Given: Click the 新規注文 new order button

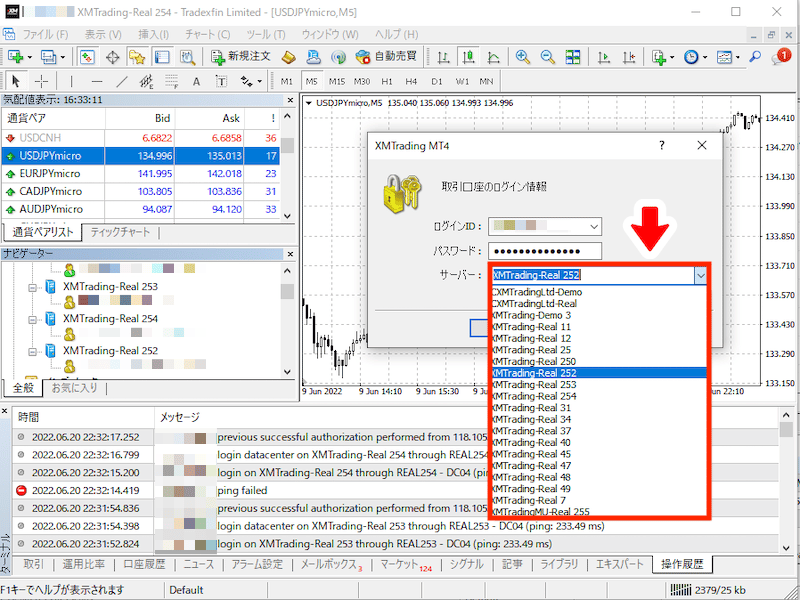Looking at the screenshot, I should click(241, 57).
